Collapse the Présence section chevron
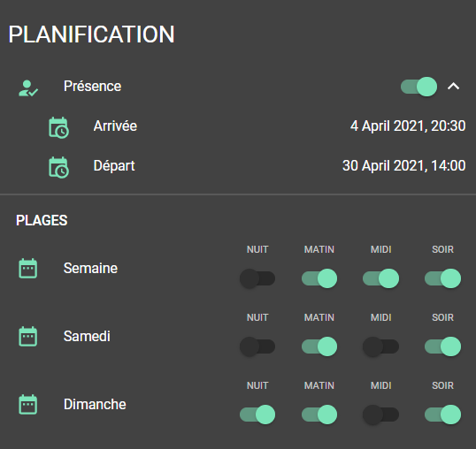476x449 pixels. [x=454, y=87]
